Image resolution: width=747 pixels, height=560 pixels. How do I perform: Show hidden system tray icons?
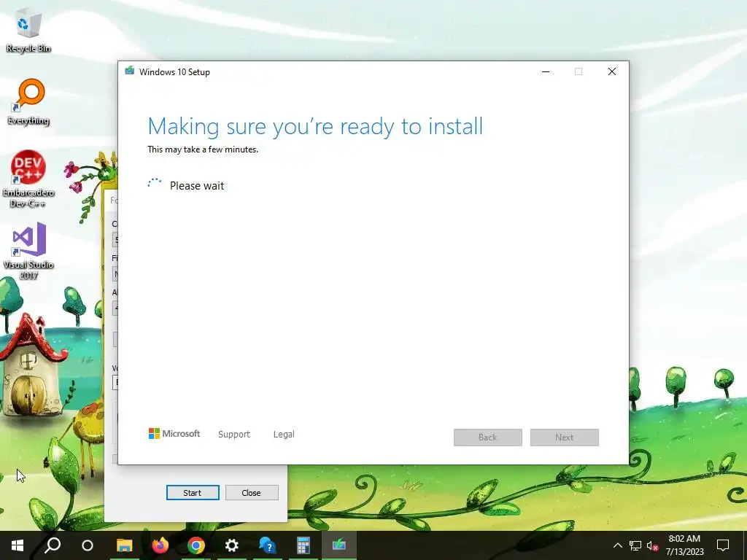pyautogui.click(x=618, y=545)
